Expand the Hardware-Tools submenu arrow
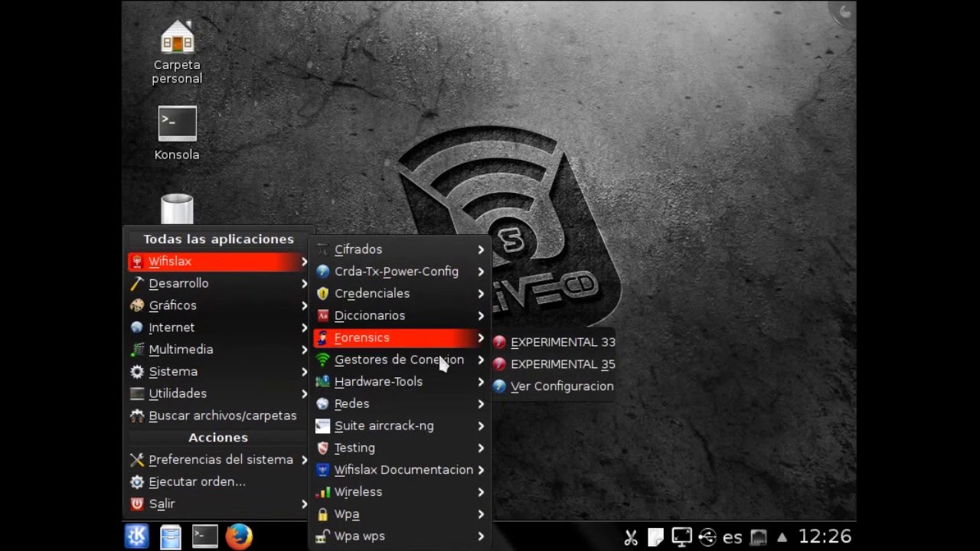This screenshot has width=980, height=551. coord(481,382)
